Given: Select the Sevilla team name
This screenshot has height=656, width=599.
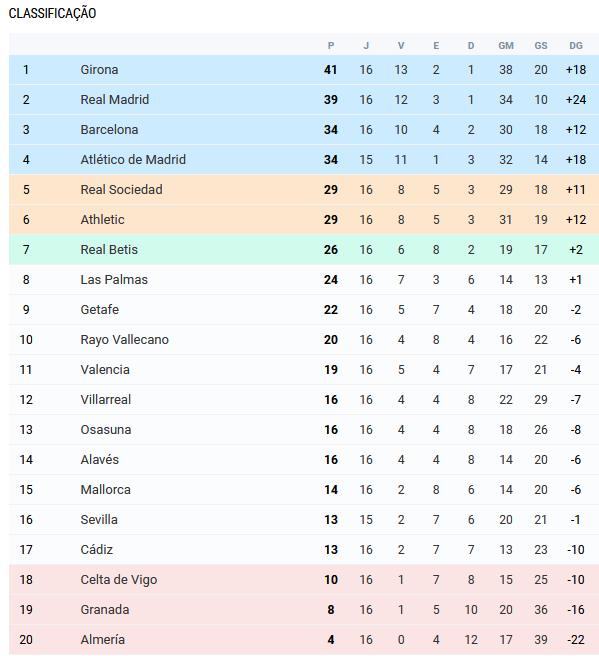Looking at the screenshot, I should 99,520.
